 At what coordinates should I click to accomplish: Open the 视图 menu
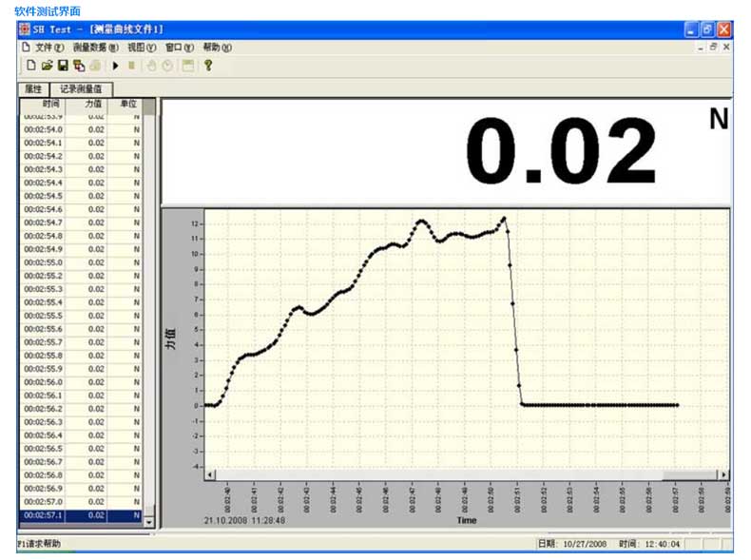click(x=142, y=47)
